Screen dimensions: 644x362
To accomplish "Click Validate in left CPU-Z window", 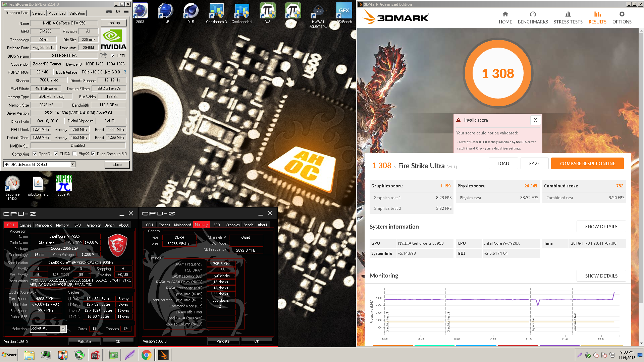I will coord(84,342).
